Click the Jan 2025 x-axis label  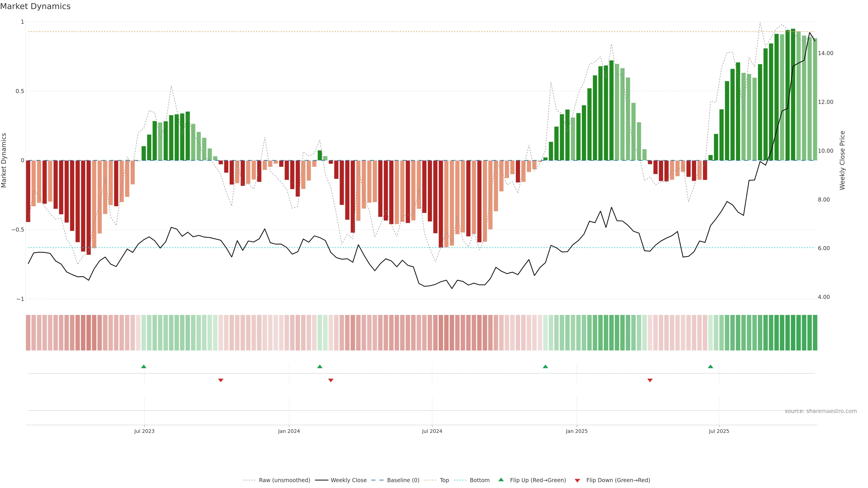click(x=577, y=431)
